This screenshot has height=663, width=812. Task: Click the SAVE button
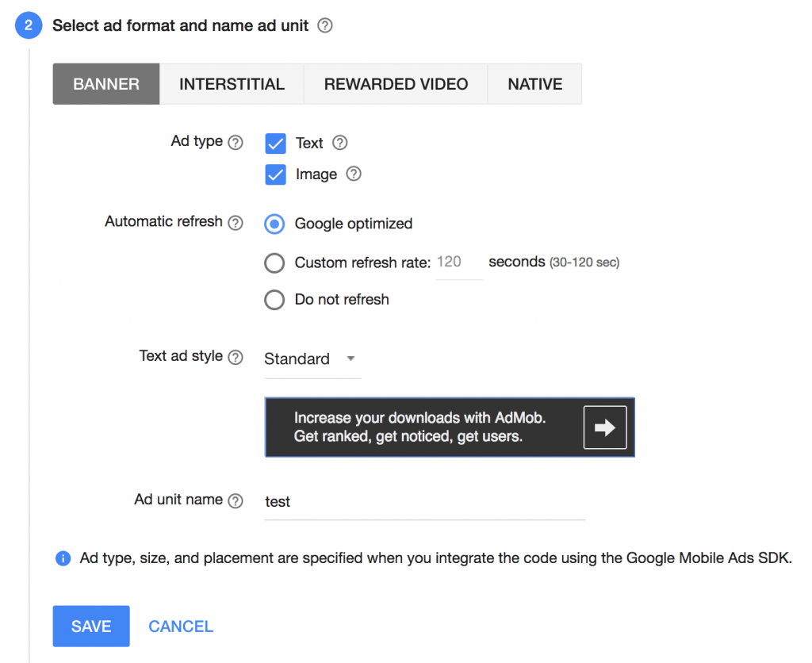click(x=90, y=626)
